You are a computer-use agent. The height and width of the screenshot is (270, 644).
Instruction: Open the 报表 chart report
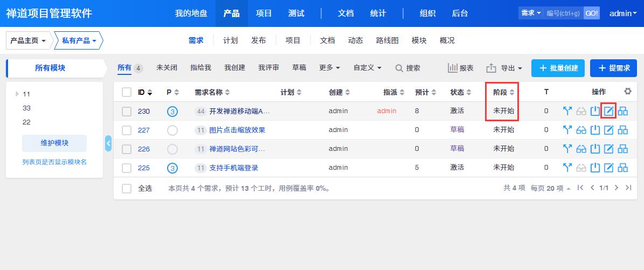coord(460,68)
